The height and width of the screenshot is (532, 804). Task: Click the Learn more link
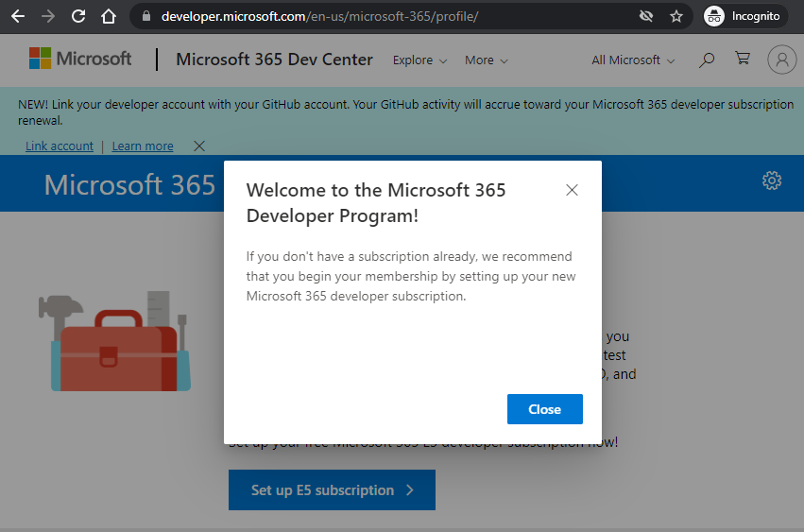coord(143,146)
